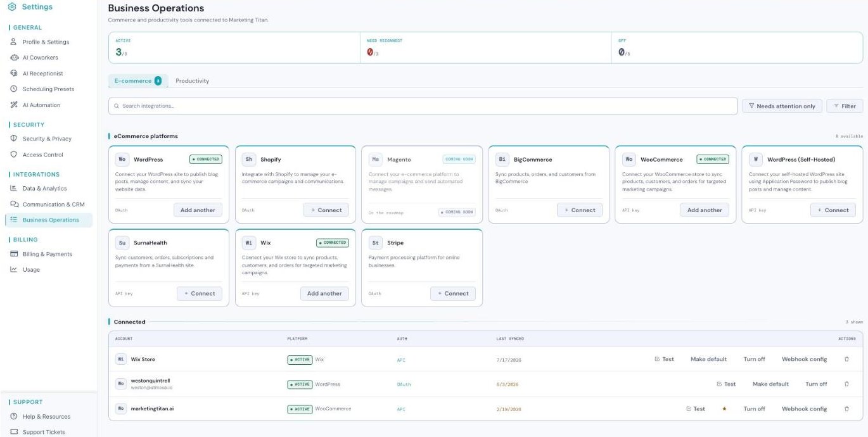Viewport: 868px width, 437px height.
Task: Click the Last Synced column header
Action: click(x=510, y=339)
